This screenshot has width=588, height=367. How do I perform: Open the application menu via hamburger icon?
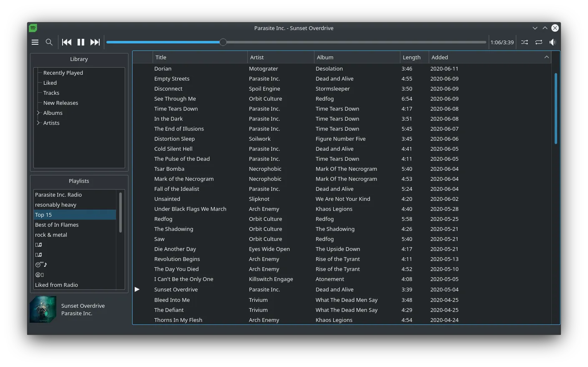(35, 42)
